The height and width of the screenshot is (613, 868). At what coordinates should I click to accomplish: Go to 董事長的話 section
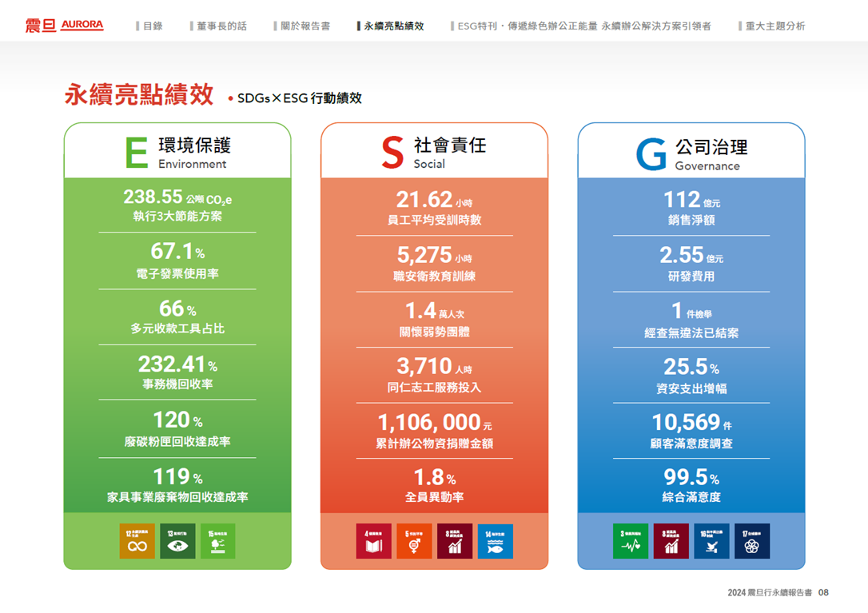coord(218,26)
